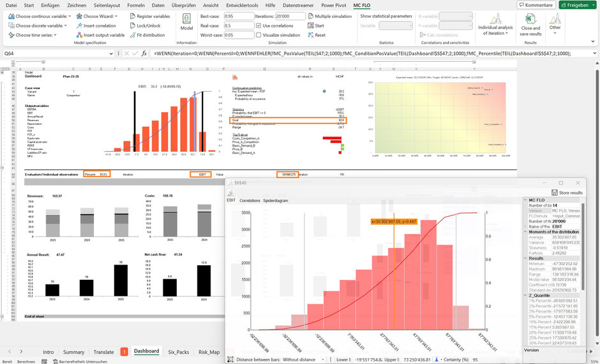
Task: Open the X-variable dropdown
Action: [x=455, y=16]
